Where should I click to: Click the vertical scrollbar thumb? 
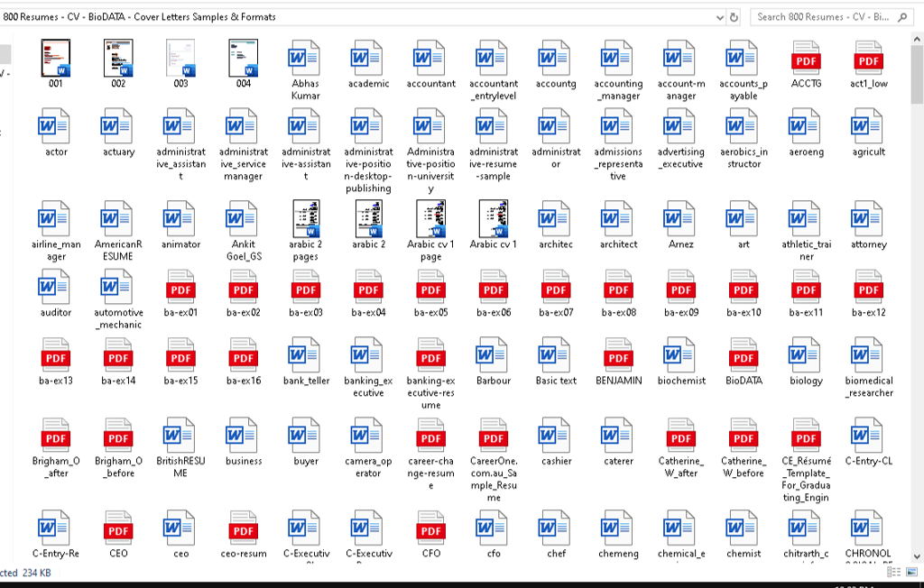(x=917, y=75)
